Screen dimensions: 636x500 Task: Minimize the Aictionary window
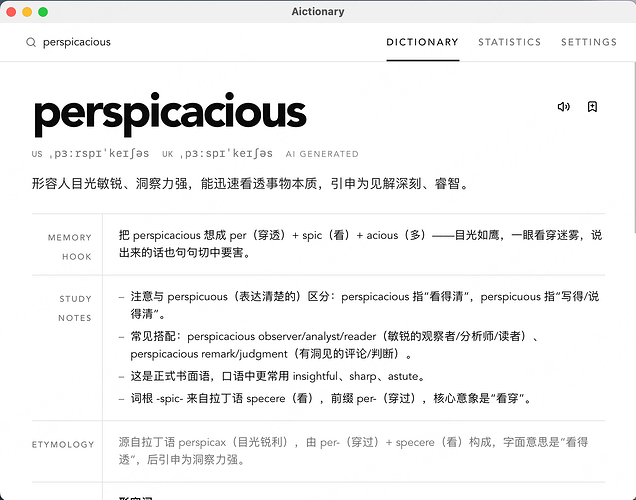click(x=27, y=12)
